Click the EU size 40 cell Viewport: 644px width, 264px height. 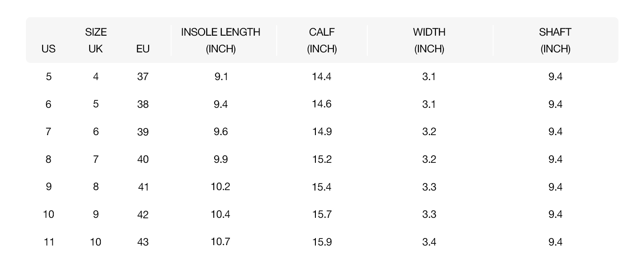point(143,159)
